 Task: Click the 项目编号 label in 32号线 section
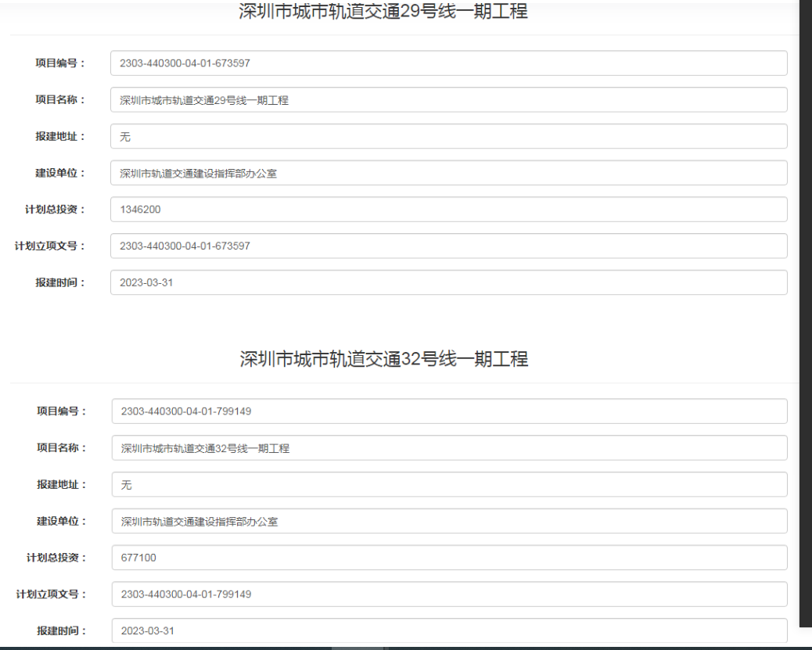click(x=61, y=411)
